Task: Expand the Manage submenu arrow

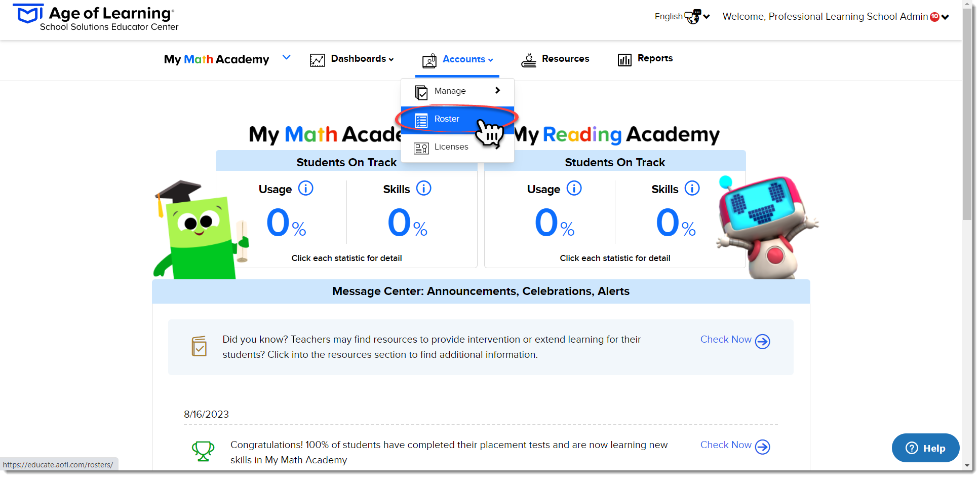Action: [x=498, y=90]
